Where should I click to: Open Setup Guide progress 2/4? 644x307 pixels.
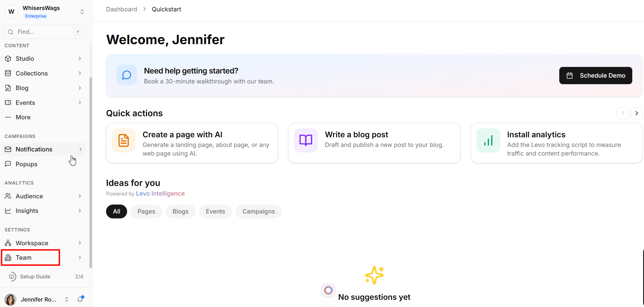tap(45, 277)
